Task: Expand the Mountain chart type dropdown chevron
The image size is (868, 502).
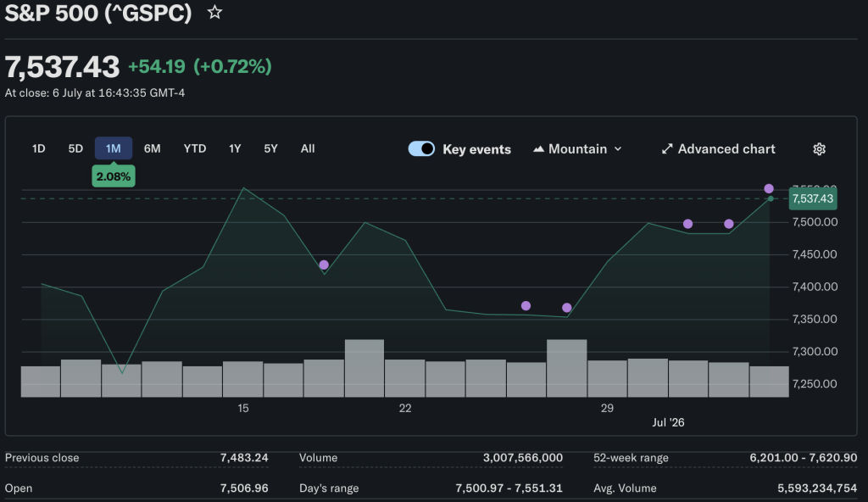Action: click(x=618, y=149)
